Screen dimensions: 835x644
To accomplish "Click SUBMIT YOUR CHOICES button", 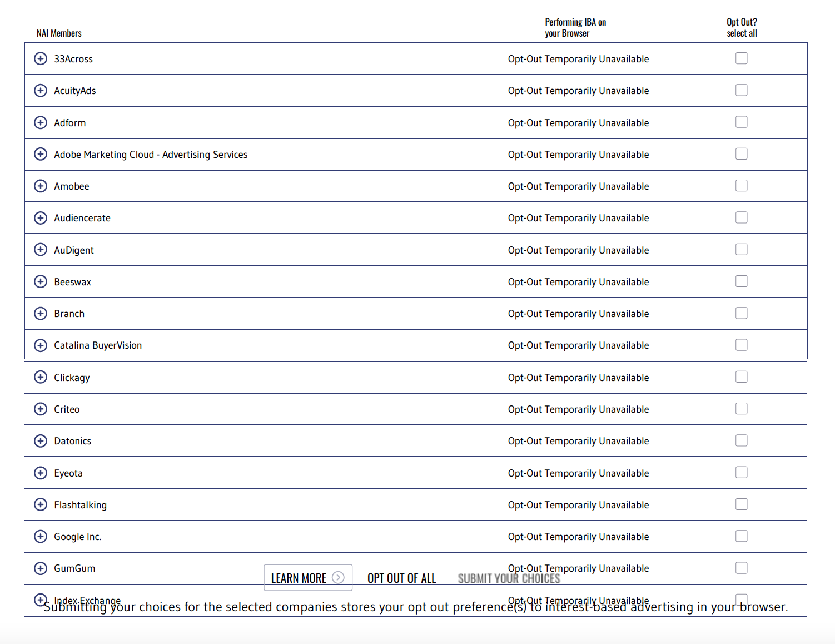I will pyautogui.click(x=509, y=578).
